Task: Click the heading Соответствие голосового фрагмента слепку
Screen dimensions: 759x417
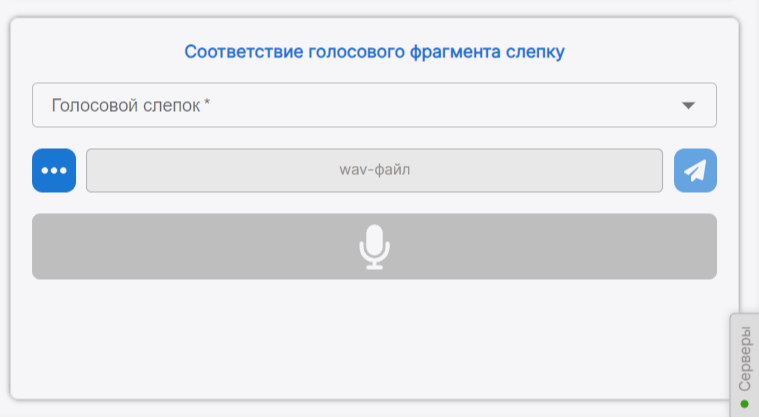Action: (374, 51)
